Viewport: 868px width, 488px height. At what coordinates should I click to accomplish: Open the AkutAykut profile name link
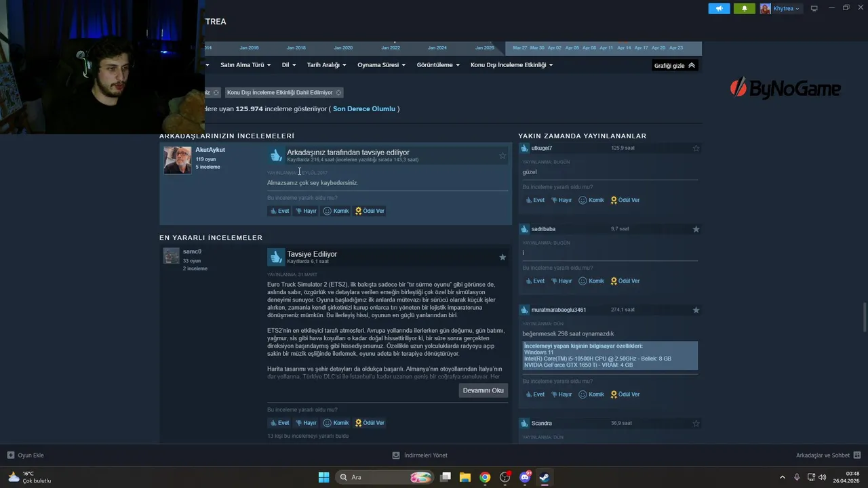(210, 150)
